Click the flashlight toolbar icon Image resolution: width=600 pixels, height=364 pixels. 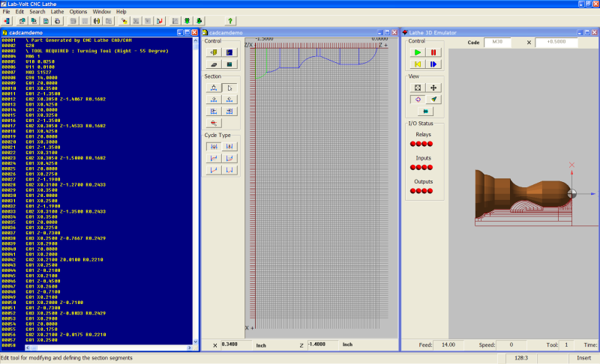pyautogui.click(x=124, y=21)
